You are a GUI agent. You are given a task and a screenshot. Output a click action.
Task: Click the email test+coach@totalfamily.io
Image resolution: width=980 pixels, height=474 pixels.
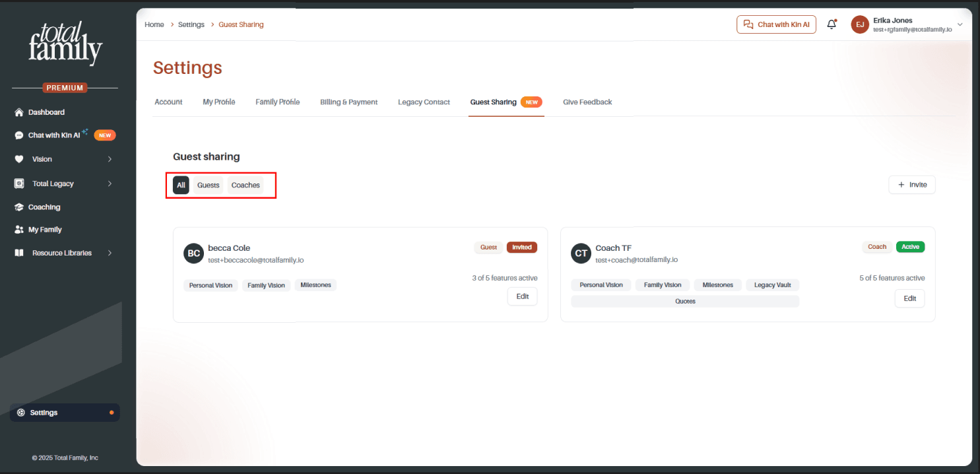click(x=637, y=260)
